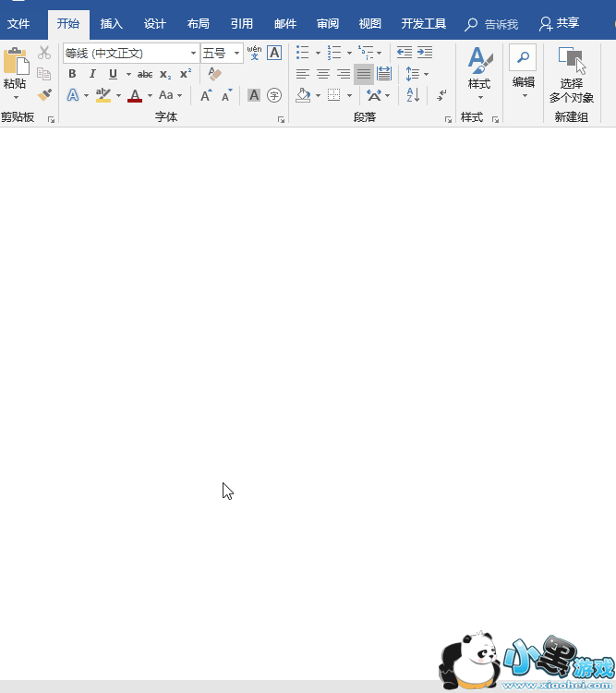The width and height of the screenshot is (616, 693).
Task: Open the font name dropdown
Action: click(193, 53)
